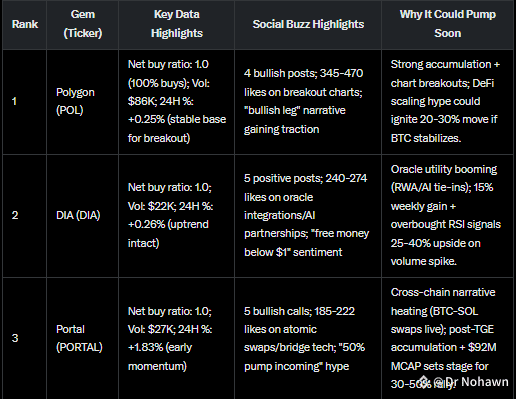Click the Social Buzz Highlights header
Screen dimensions: 516x399
tap(308, 24)
